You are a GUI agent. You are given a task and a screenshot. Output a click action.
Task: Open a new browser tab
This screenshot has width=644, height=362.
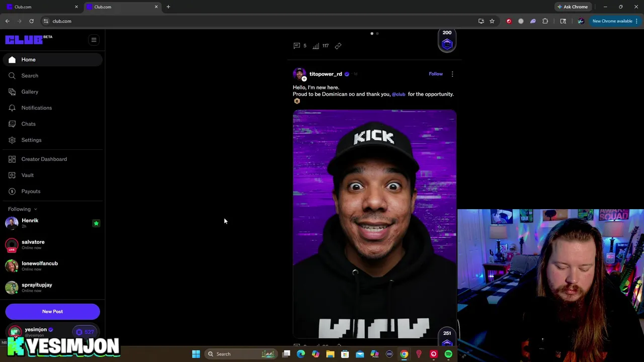(x=168, y=7)
